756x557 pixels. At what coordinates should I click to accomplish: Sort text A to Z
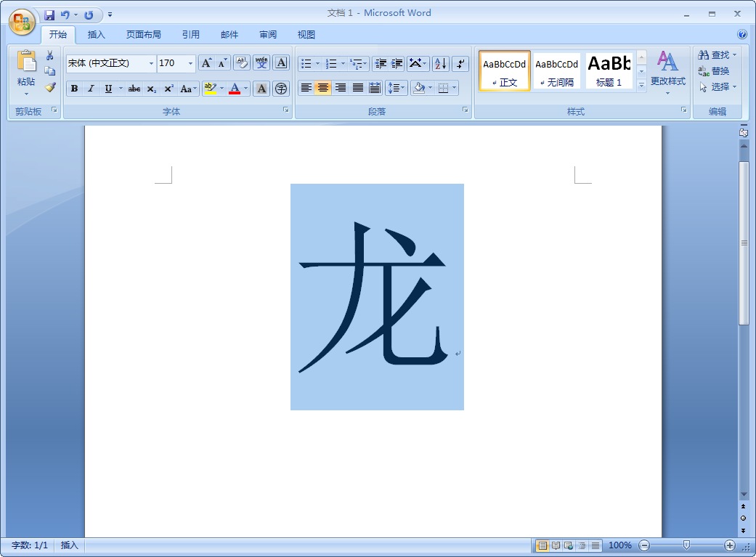tap(441, 64)
